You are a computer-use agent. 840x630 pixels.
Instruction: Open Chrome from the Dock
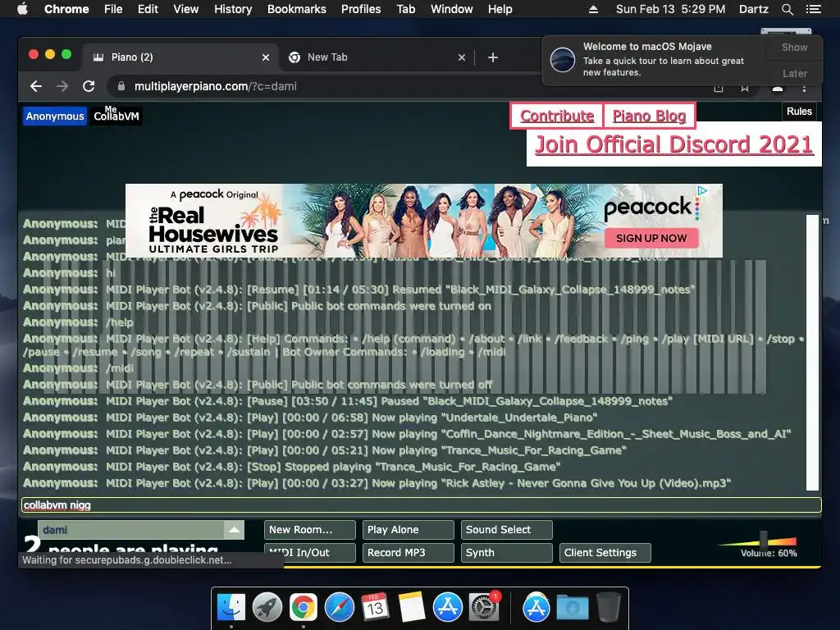click(304, 608)
